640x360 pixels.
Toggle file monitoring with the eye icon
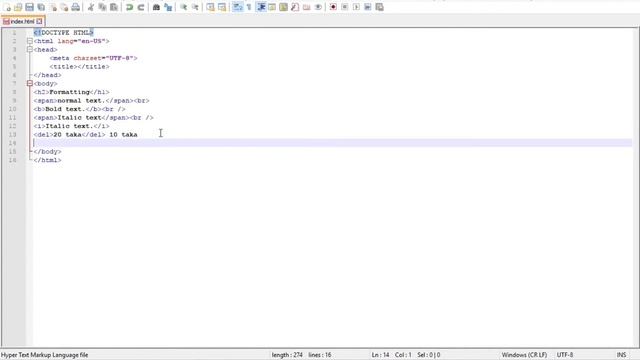click(x=318, y=7)
